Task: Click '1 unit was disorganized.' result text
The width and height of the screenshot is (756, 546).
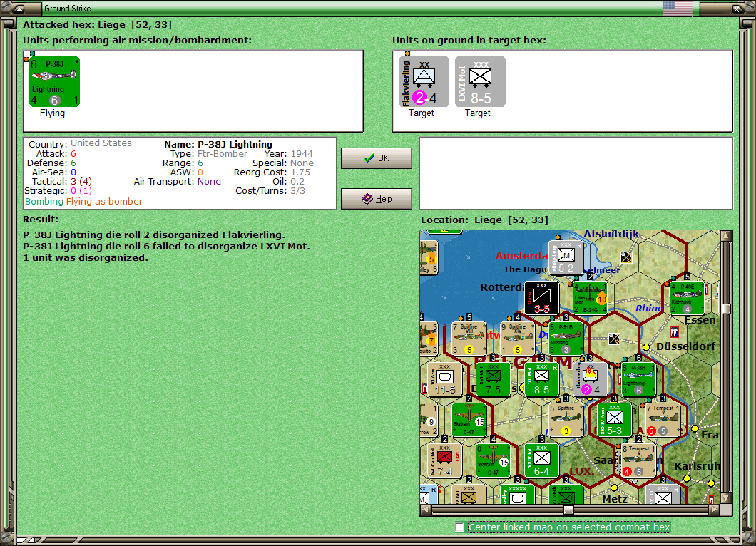Action: [86, 258]
